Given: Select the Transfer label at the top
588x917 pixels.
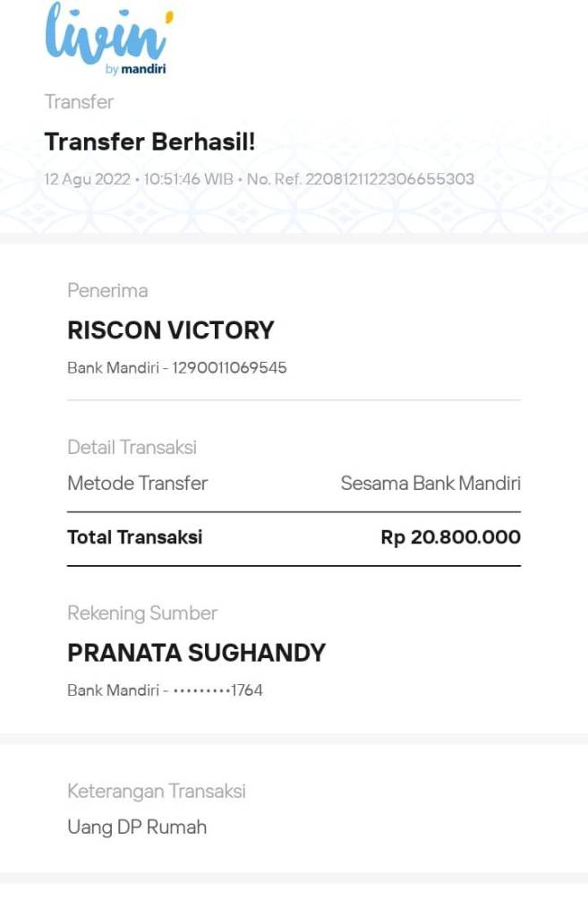Looking at the screenshot, I should [79, 102].
